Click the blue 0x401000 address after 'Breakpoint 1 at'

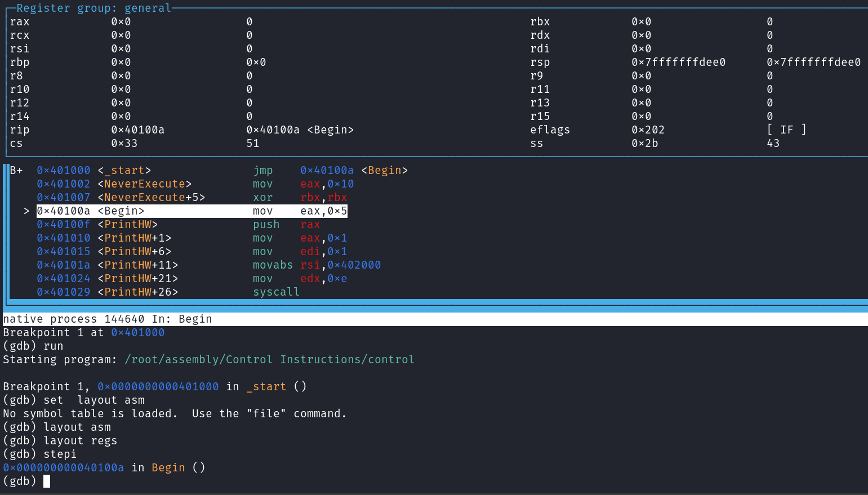137,333
